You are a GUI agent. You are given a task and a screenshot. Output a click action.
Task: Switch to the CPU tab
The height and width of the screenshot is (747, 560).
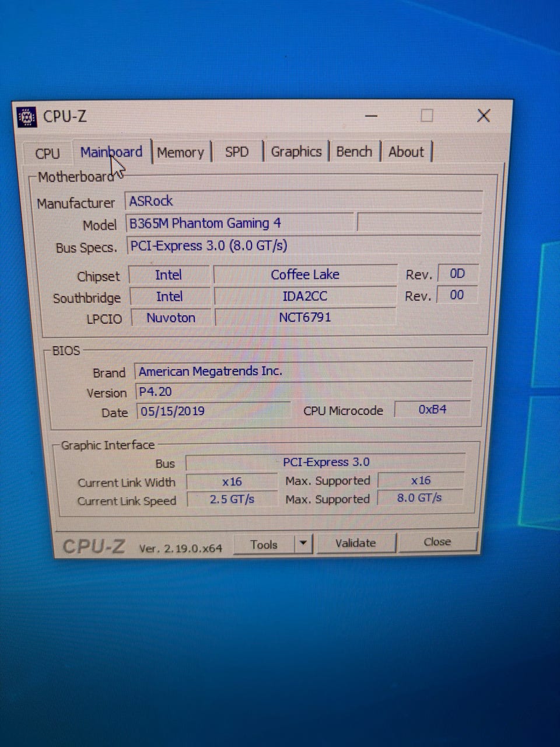click(47, 153)
